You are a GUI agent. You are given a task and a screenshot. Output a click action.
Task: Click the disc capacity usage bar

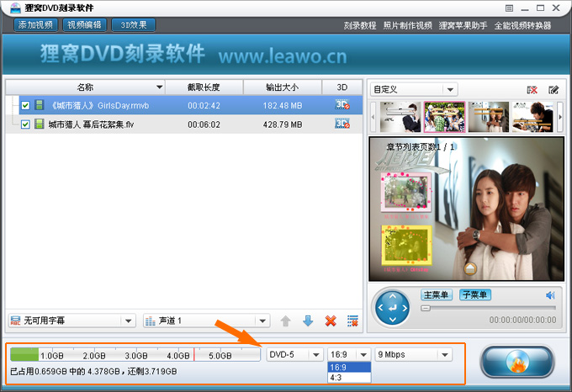[x=135, y=354]
